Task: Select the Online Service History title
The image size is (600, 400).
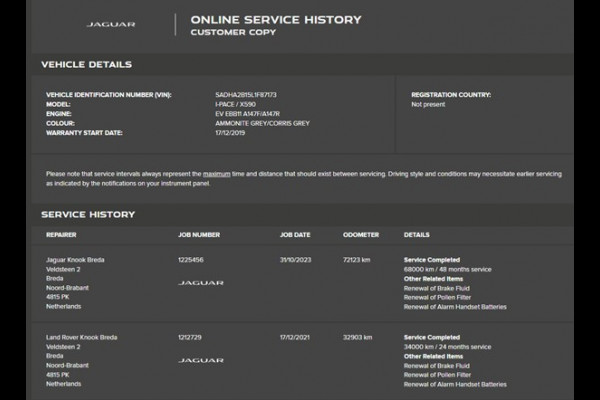Action: 276,20
